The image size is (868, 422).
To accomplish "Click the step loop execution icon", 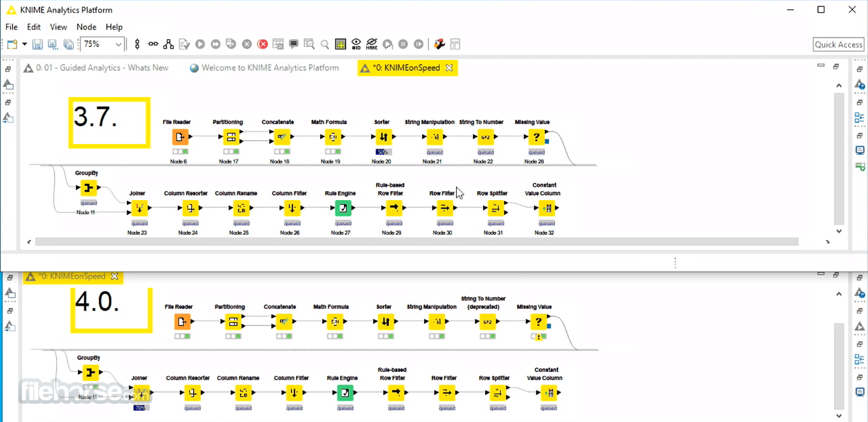I will point(388,44).
